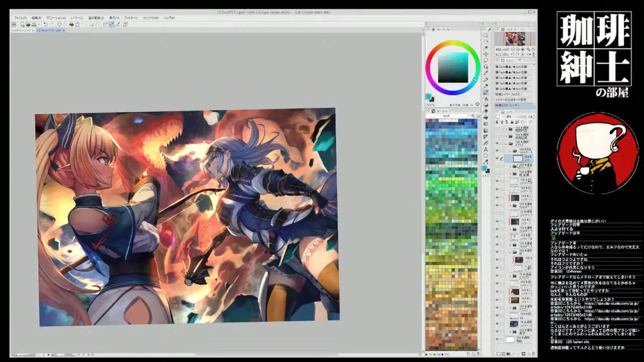Screen dimensions: 644x362
Task: Click the Navigator canvas thumbnail
Action: click(x=515, y=39)
